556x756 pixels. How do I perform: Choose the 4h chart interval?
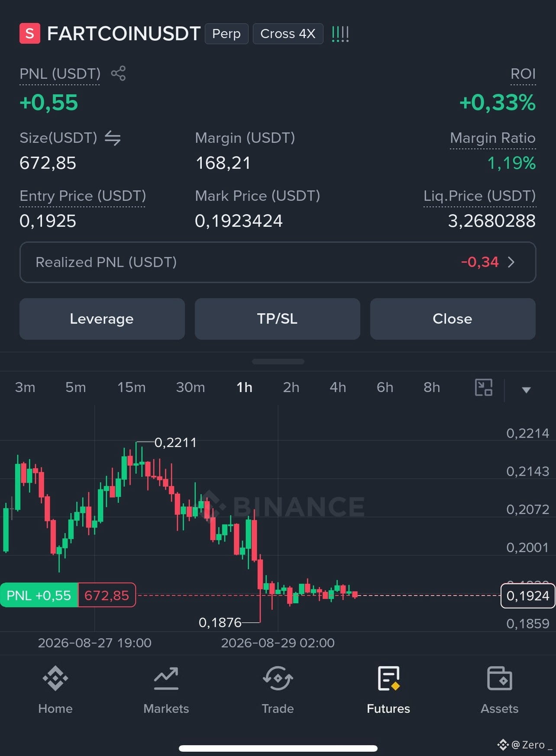[338, 387]
